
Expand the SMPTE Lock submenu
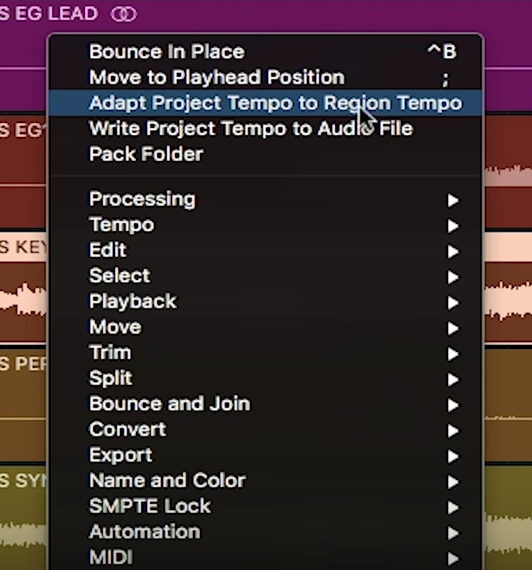tap(265, 506)
